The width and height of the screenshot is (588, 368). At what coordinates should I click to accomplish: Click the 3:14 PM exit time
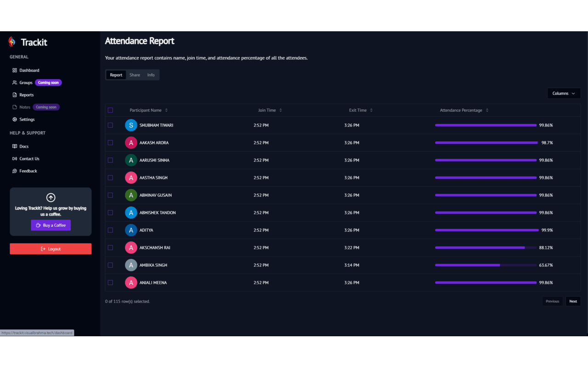click(x=352, y=265)
